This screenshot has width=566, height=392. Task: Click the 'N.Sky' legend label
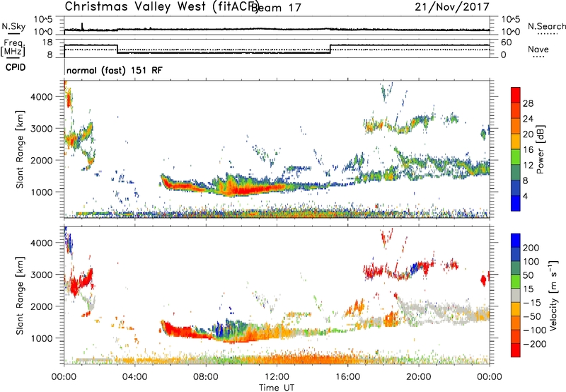tap(13, 26)
